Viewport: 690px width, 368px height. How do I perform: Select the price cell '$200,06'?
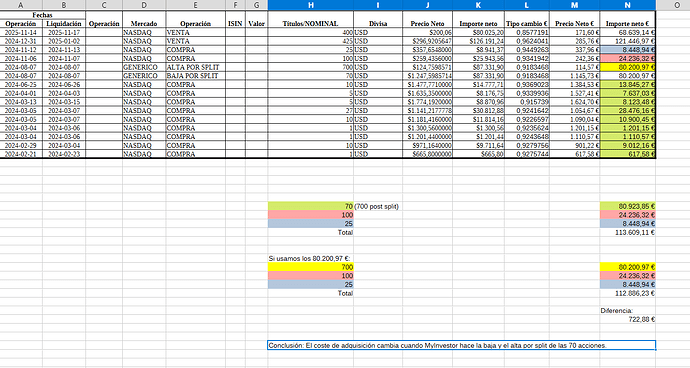click(427, 33)
